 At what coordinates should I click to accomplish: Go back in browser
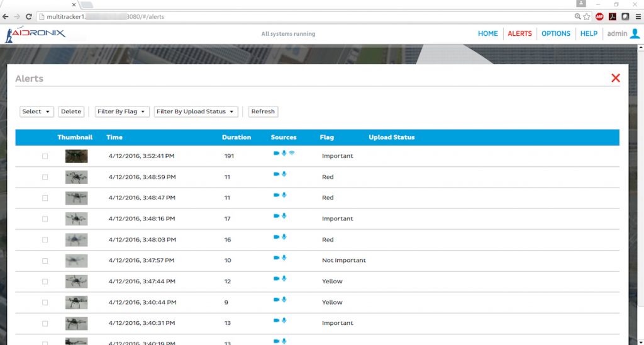click(5, 16)
